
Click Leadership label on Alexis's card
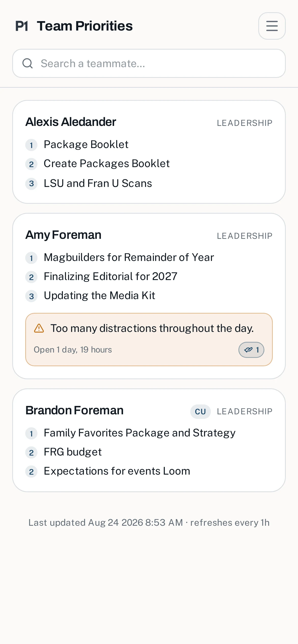[x=245, y=123]
